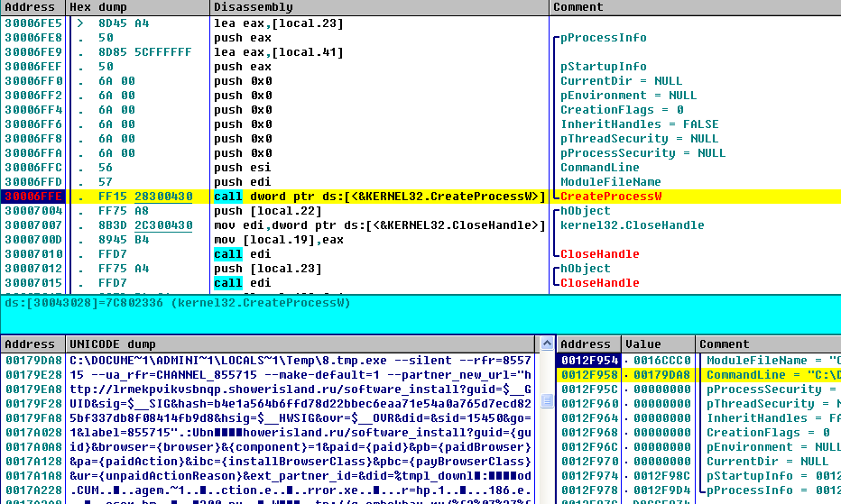Select the push esi CommandLine instruction

[x=228, y=168]
